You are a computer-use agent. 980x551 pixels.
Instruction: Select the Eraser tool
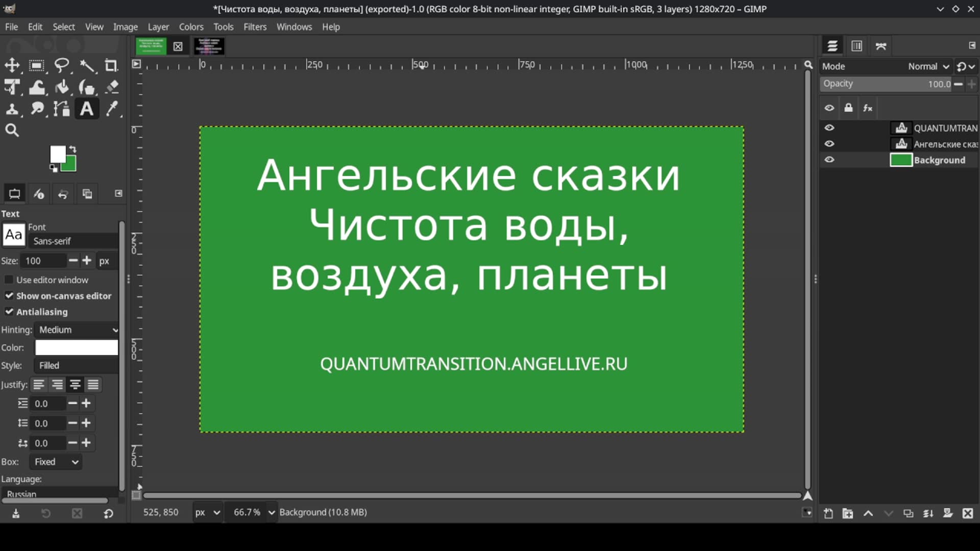(112, 87)
